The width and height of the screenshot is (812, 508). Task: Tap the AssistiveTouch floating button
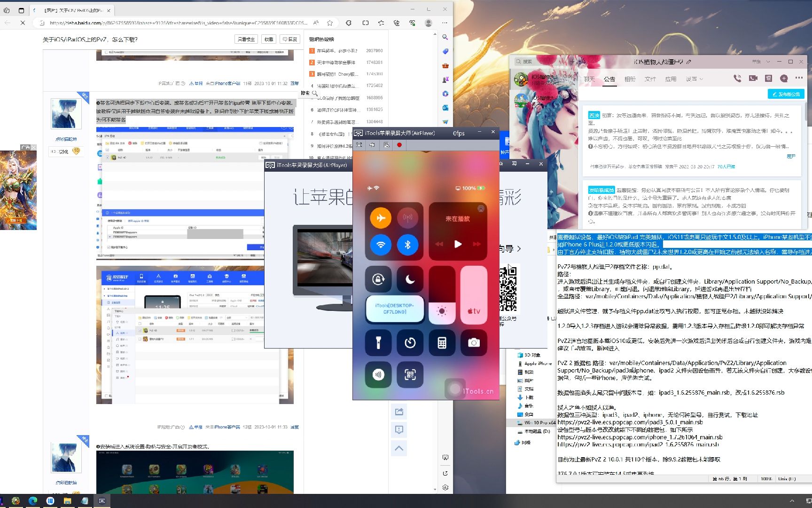click(x=454, y=389)
